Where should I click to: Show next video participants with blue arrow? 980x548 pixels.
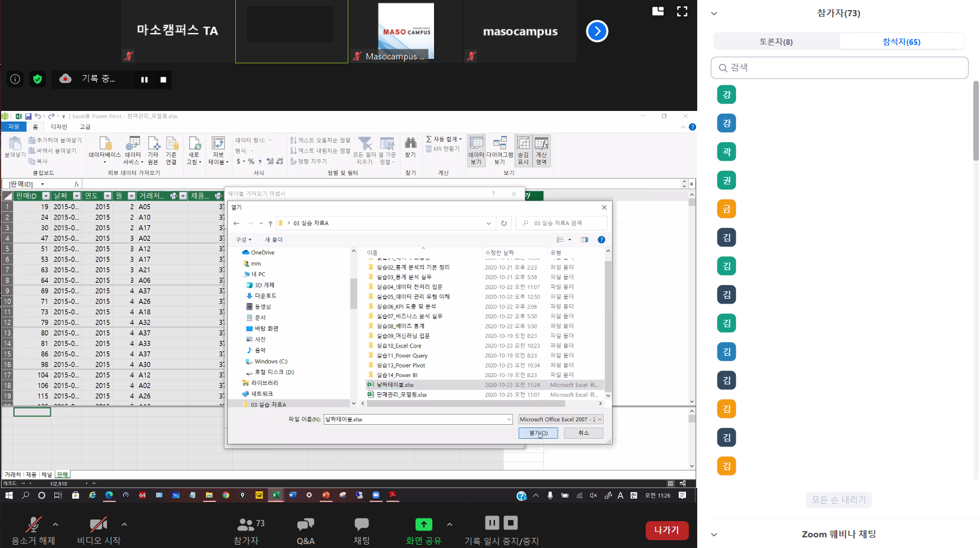coord(597,31)
